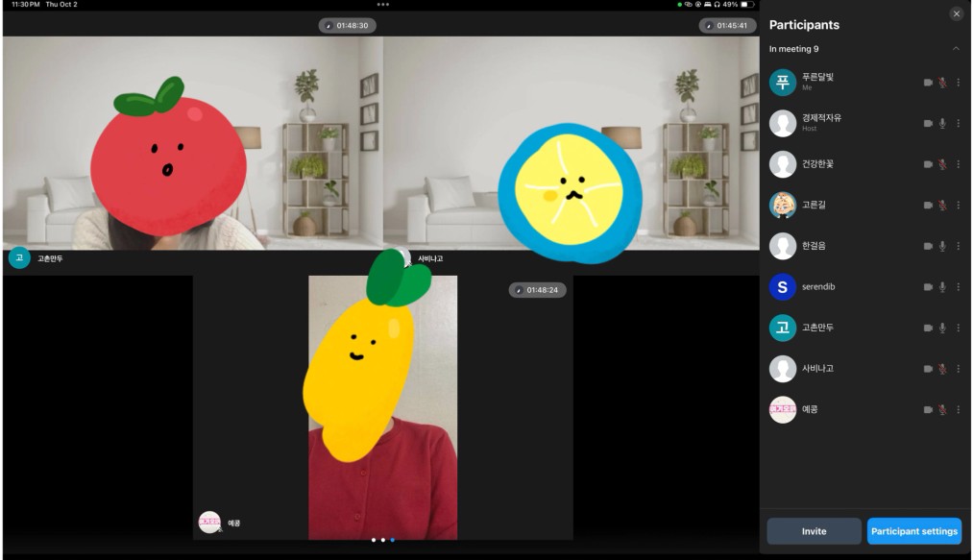Click the headphones icon in the status bar

point(717,5)
